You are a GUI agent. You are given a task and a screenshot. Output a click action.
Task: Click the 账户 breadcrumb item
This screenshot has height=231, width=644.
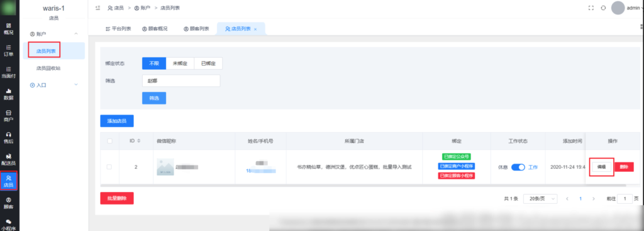143,8
